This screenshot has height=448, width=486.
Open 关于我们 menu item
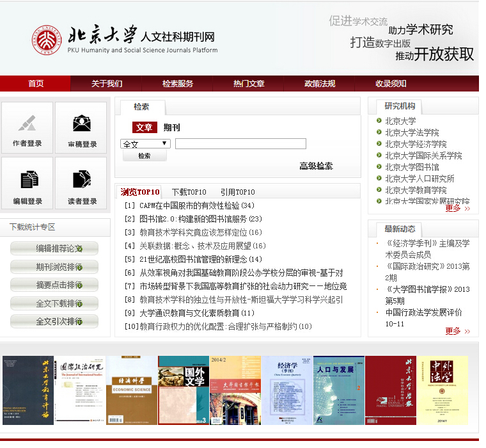pos(107,83)
